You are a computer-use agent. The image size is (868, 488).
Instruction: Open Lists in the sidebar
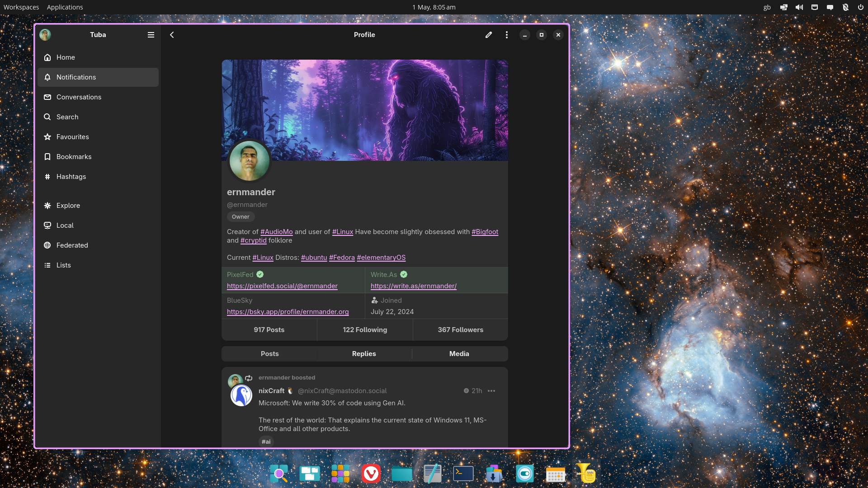pos(98,265)
